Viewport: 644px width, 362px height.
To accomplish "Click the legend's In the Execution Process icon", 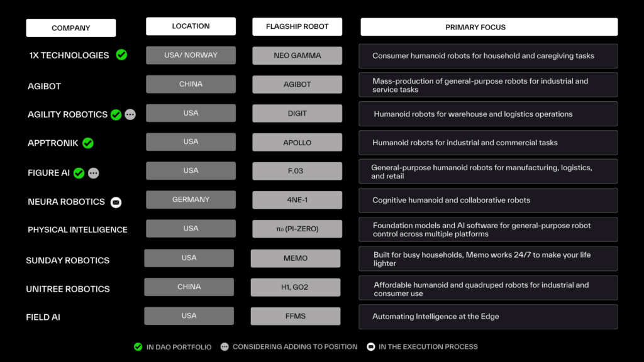I will pos(371,346).
